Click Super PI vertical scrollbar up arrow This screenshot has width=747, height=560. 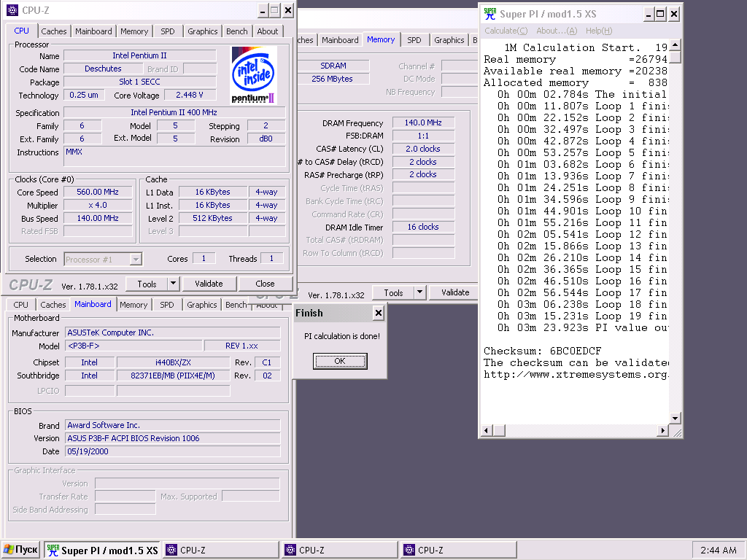675,46
